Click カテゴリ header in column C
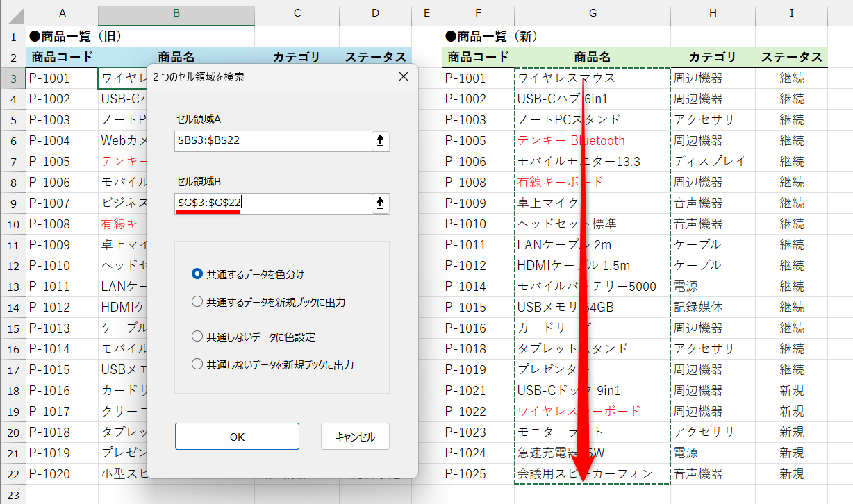Viewport: 853px width, 504px height. pyautogui.click(x=297, y=57)
